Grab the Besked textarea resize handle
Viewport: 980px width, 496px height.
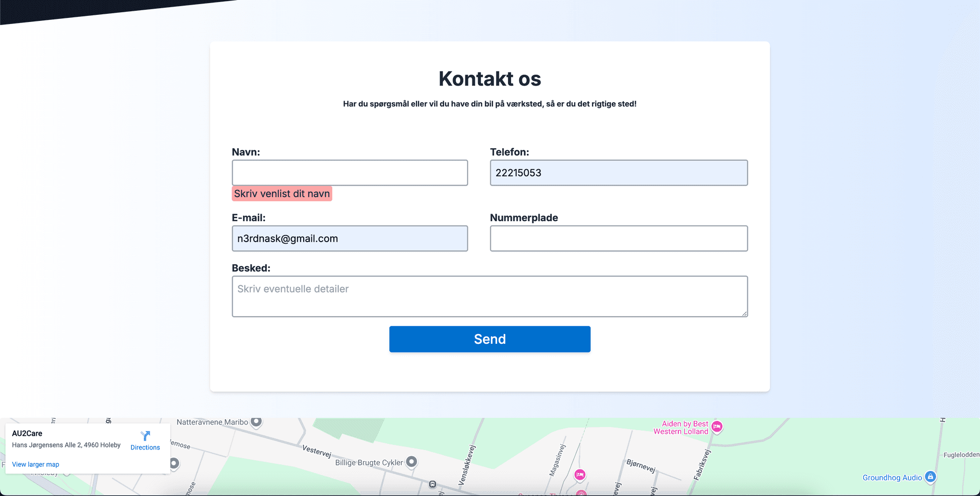pos(745,314)
